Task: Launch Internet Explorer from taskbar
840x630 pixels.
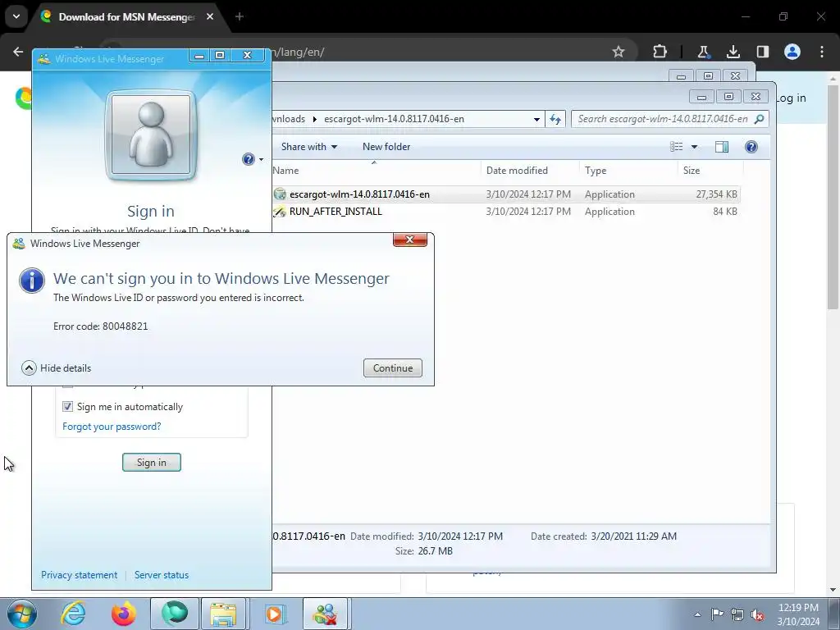Action: (73, 614)
